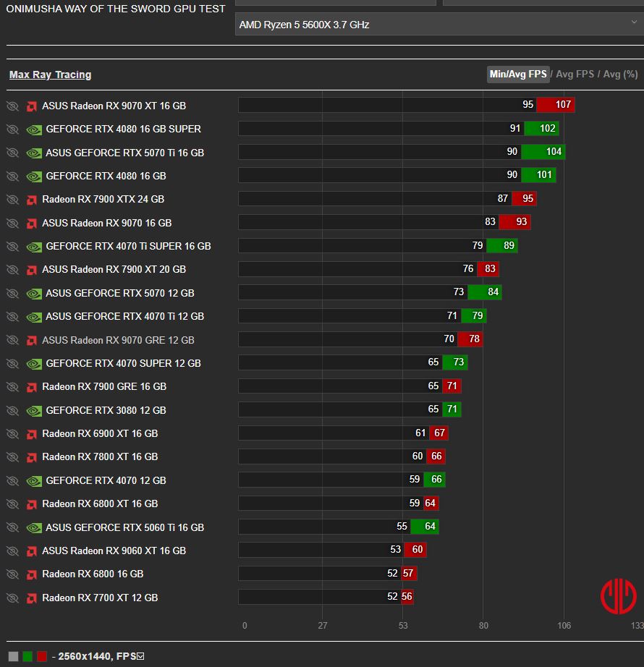Viewport: 644px width, 667px height.
Task: Click AMD logo beside ASUS Radeon RX 9070 16 GB
Action: [32, 224]
